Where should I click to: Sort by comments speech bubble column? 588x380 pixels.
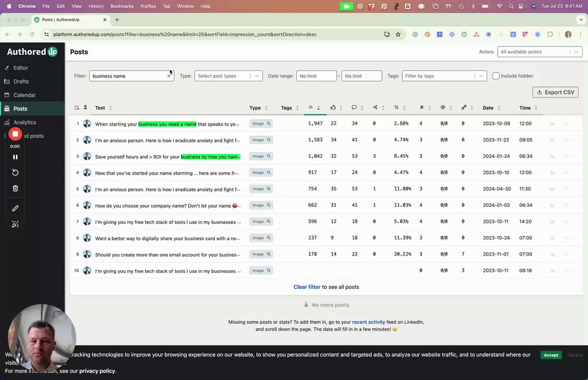coord(357,108)
